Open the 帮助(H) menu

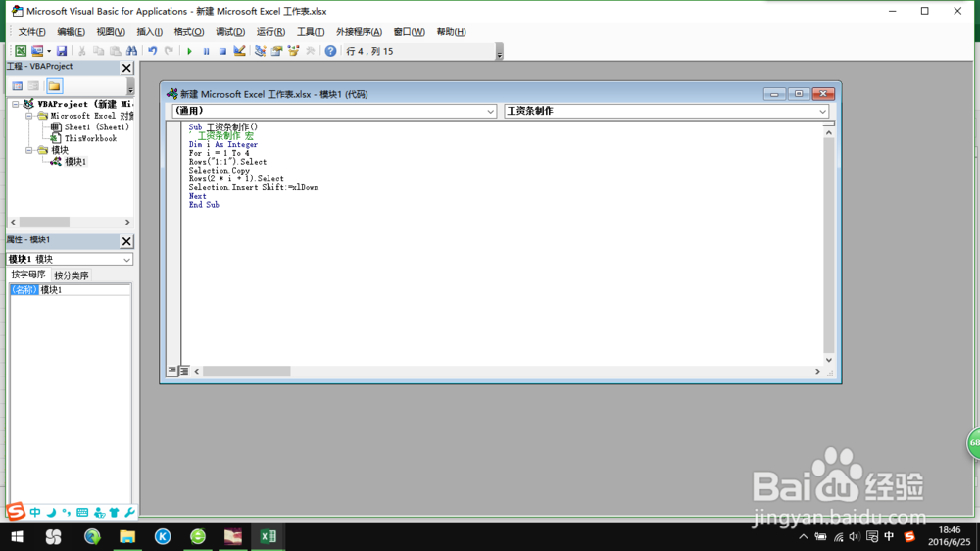(x=451, y=32)
